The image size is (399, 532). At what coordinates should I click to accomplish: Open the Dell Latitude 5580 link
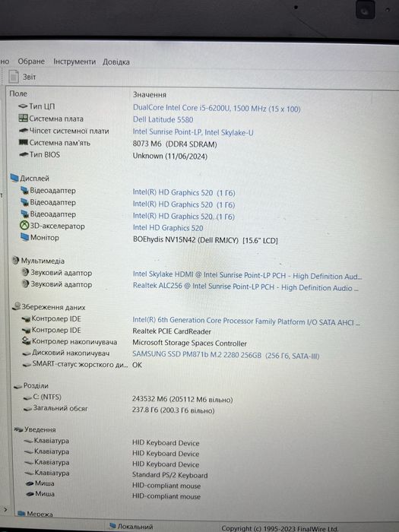[163, 119]
